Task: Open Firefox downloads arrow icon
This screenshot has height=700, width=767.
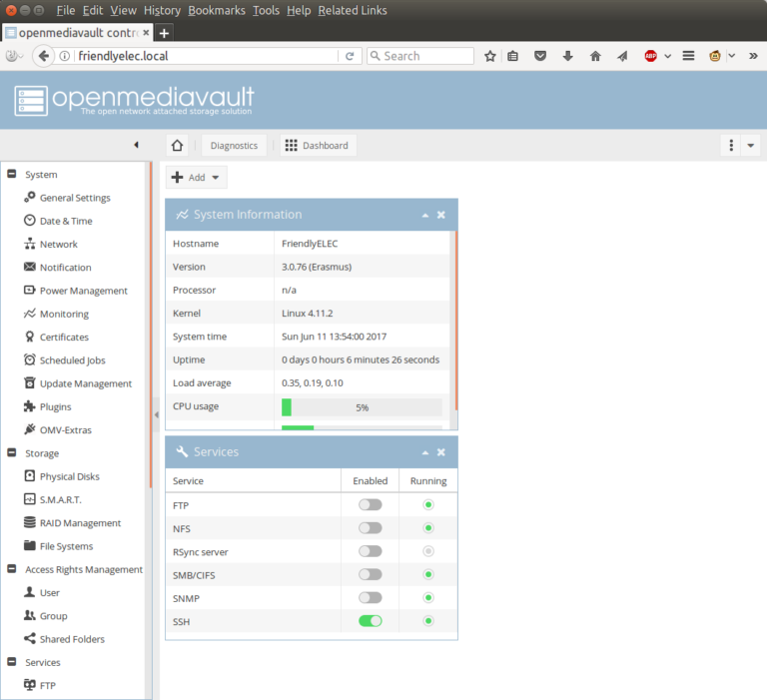Action: [568, 56]
